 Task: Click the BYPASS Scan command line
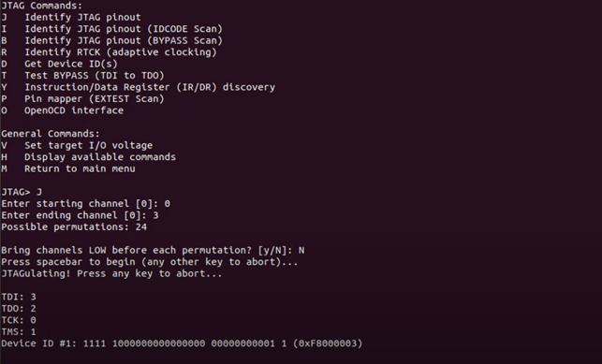tap(111, 40)
